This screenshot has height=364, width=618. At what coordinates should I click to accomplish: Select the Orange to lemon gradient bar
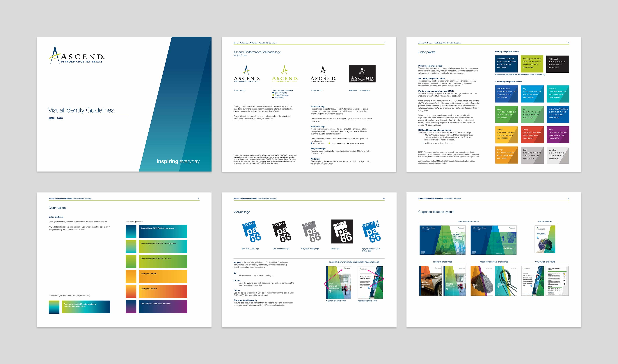pos(163,276)
